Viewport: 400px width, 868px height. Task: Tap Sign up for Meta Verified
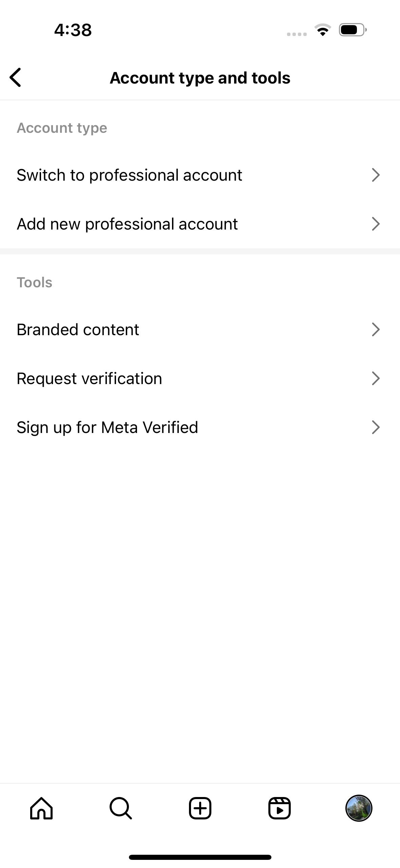tap(107, 427)
